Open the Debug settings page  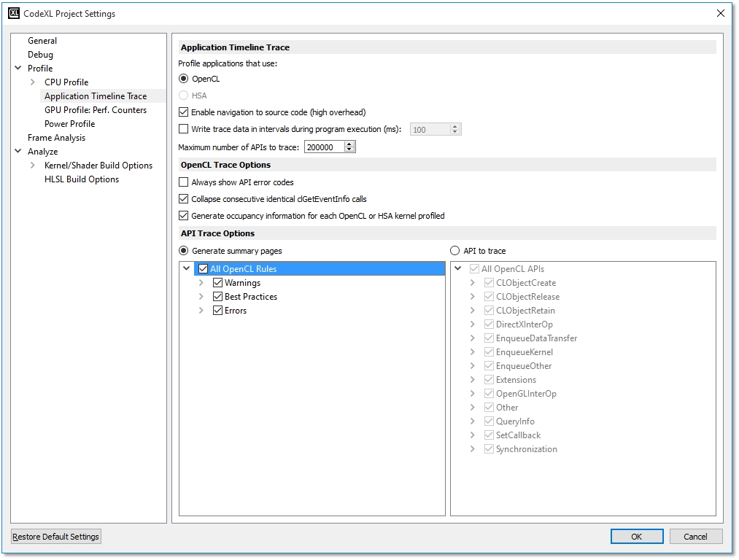40,55
